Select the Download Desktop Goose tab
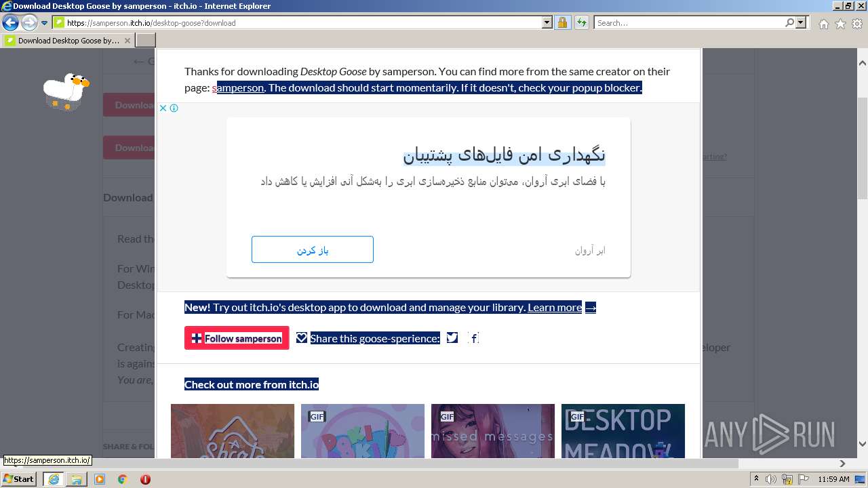This screenshot has width=868, height=488. click(68, 41)
